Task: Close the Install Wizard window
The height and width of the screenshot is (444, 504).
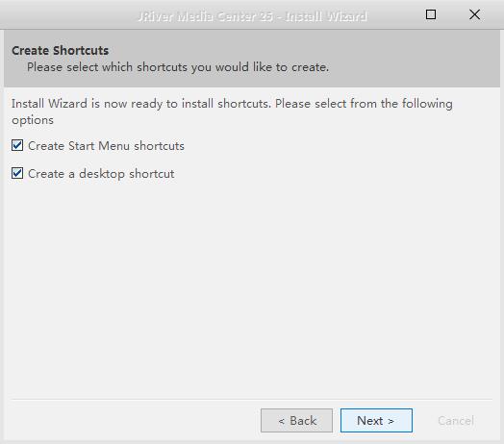Action: [x=474, y=14]
